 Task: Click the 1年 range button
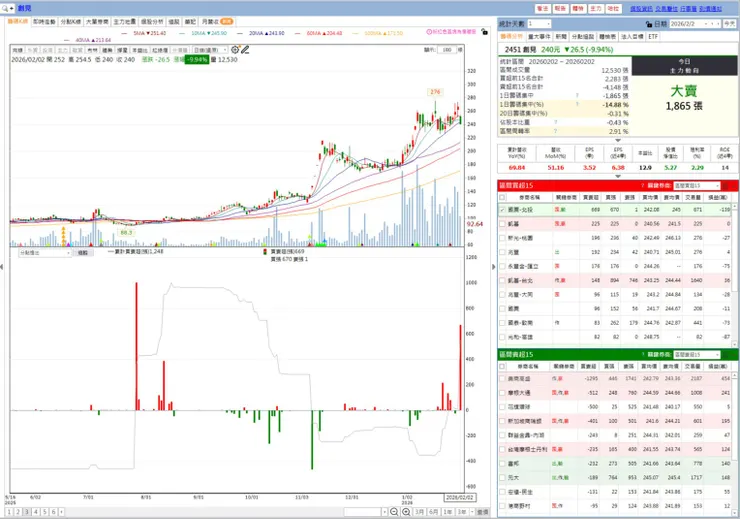click(448, 512)
